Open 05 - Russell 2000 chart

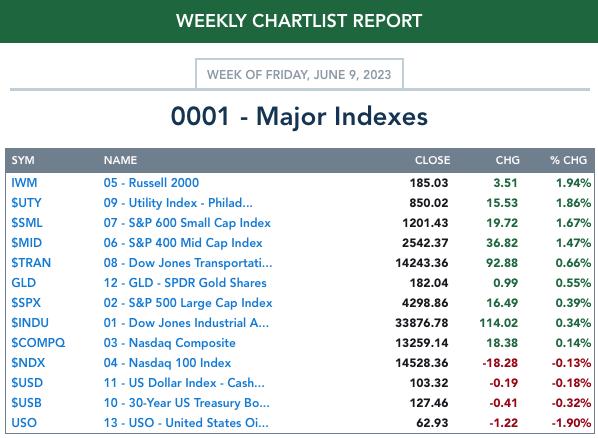tap(151, 183)
